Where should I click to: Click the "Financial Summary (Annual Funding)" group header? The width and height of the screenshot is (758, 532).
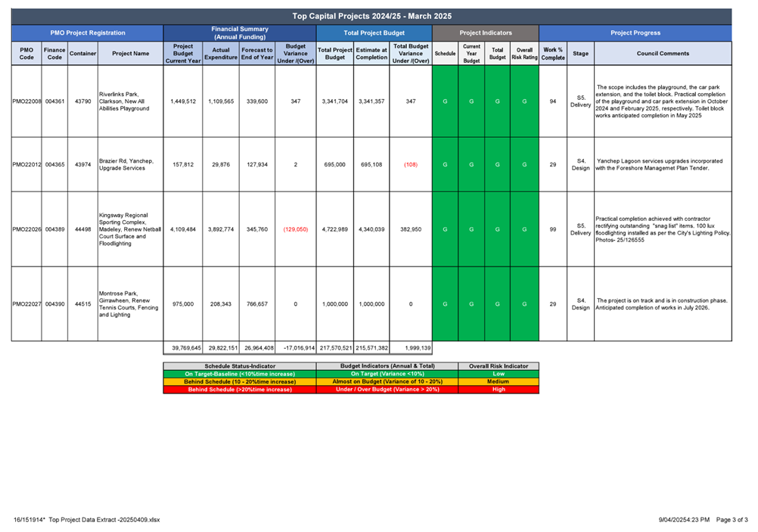pos(240,33)
